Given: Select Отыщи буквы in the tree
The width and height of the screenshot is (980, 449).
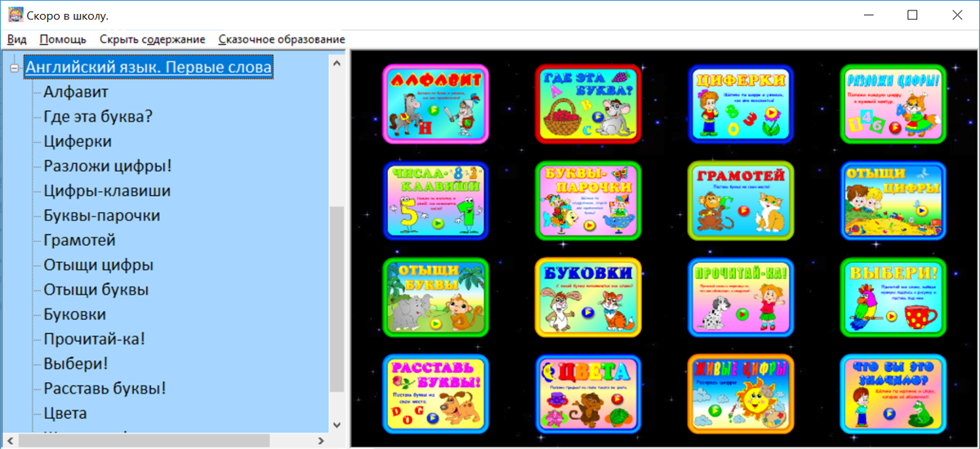Looking at the screenshot, I should coord(96,289).
